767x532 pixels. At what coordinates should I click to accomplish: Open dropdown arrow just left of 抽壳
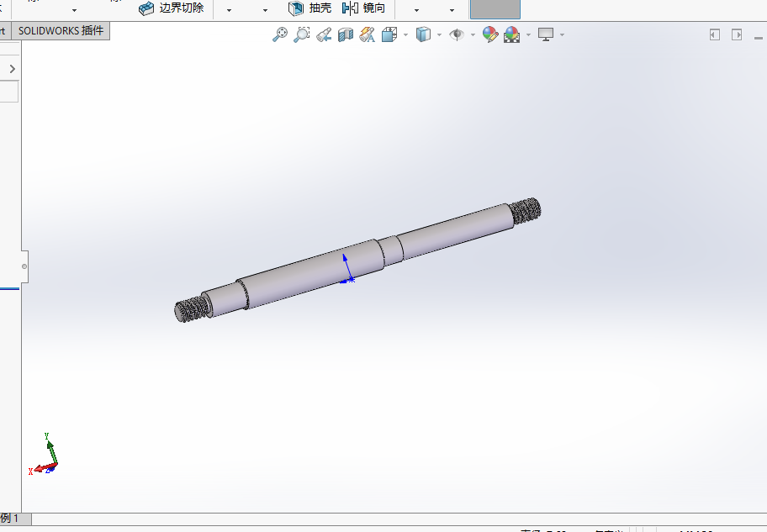pyautogui.click(x=265, y=10)
